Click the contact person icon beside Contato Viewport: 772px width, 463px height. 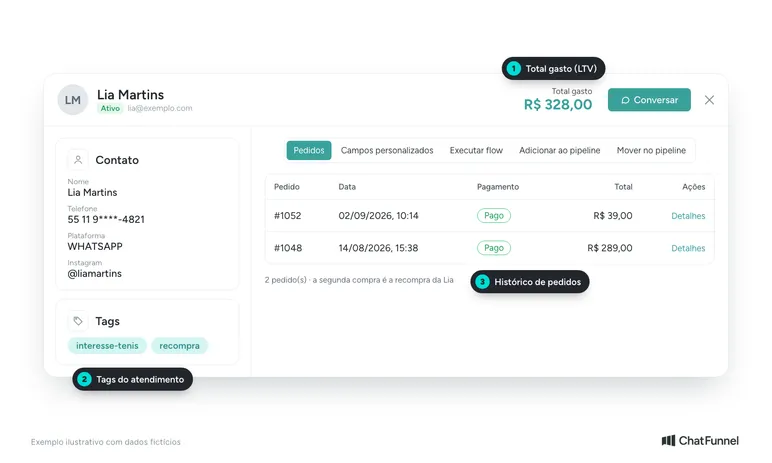tap(78, 160)
